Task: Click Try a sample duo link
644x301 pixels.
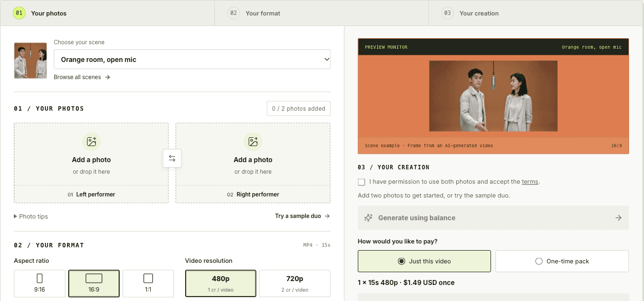Action: click(303, 216)
